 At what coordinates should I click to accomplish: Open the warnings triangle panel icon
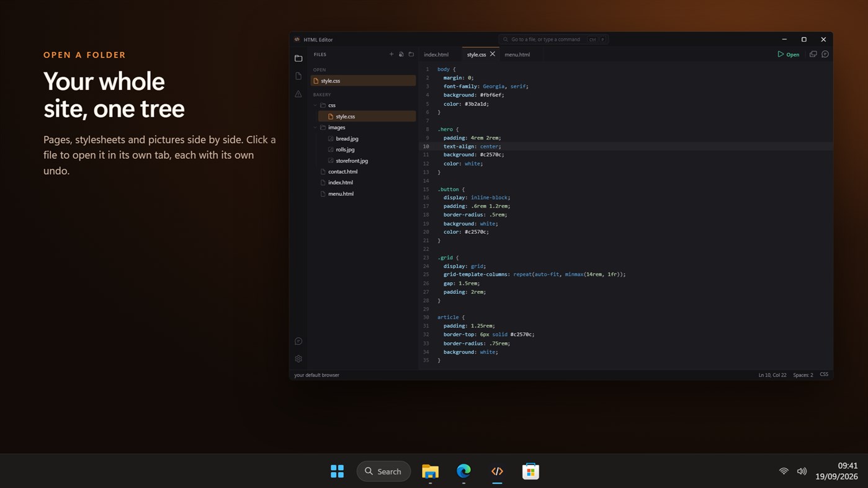tap(298, 94)
